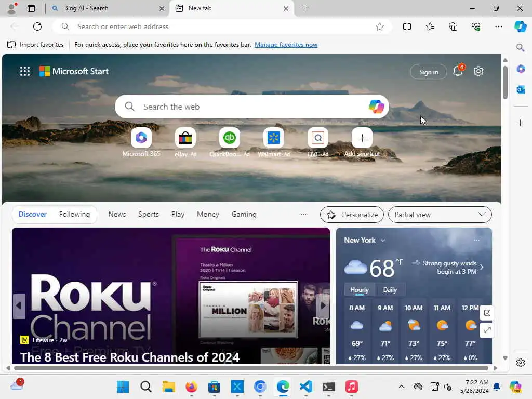Expand the Partial view layout dropdown

pos(440,215)
